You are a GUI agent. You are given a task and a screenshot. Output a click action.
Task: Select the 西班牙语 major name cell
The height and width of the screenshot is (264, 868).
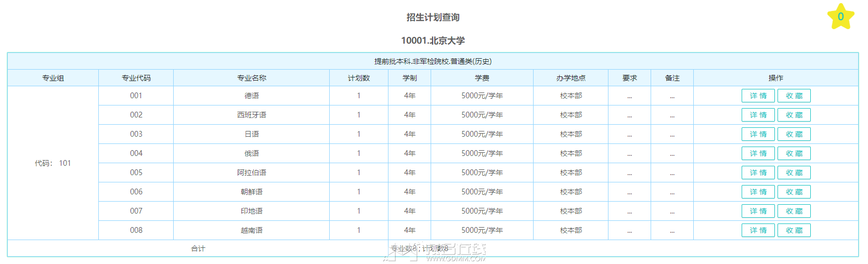[x=251, y=115]
